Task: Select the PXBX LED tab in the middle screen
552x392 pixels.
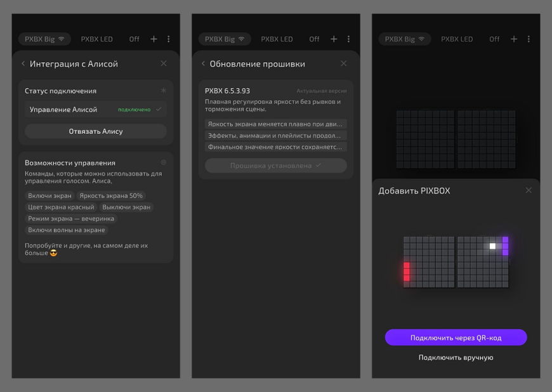Action: click(x=277, y=39)
